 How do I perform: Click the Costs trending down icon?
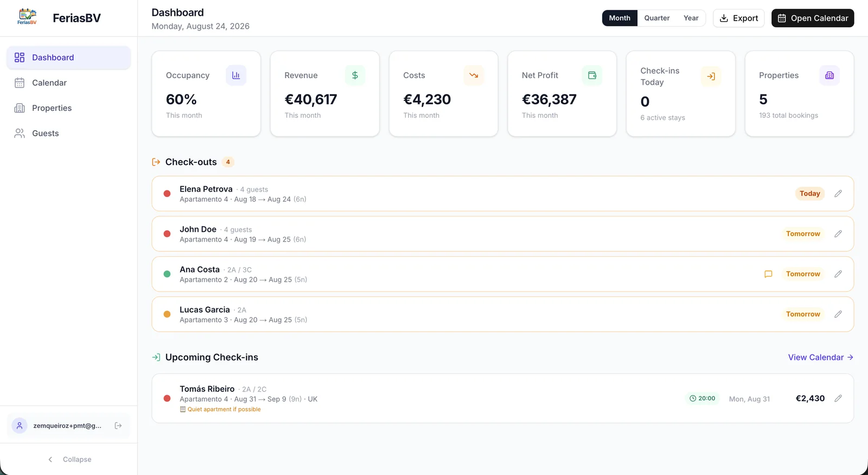[x=474, y=75]
